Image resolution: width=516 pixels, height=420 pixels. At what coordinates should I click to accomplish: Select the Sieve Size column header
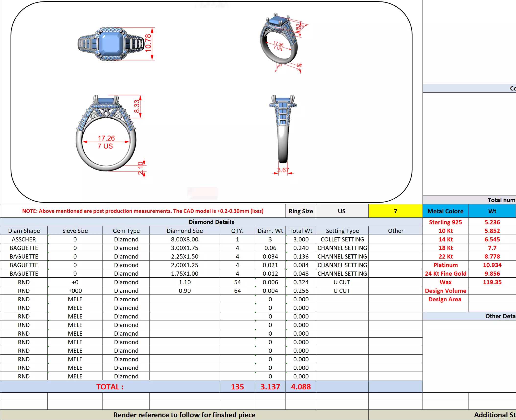pyautogui.click(x=75, y=231)
